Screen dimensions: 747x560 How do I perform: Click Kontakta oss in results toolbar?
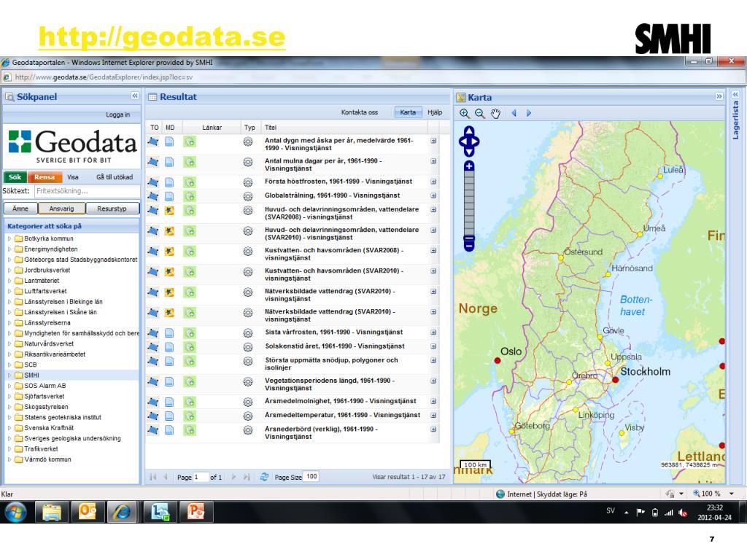click(x=359, y=112)
